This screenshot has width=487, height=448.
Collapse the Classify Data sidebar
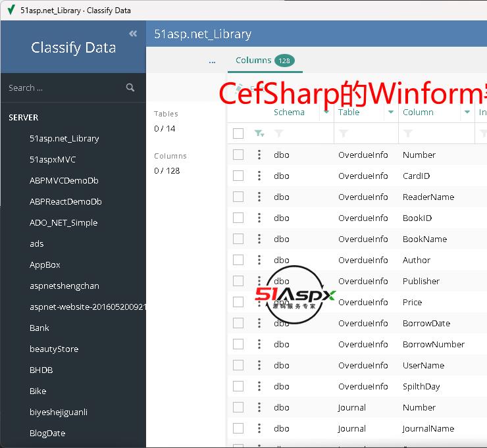click(x=133, y=34)
